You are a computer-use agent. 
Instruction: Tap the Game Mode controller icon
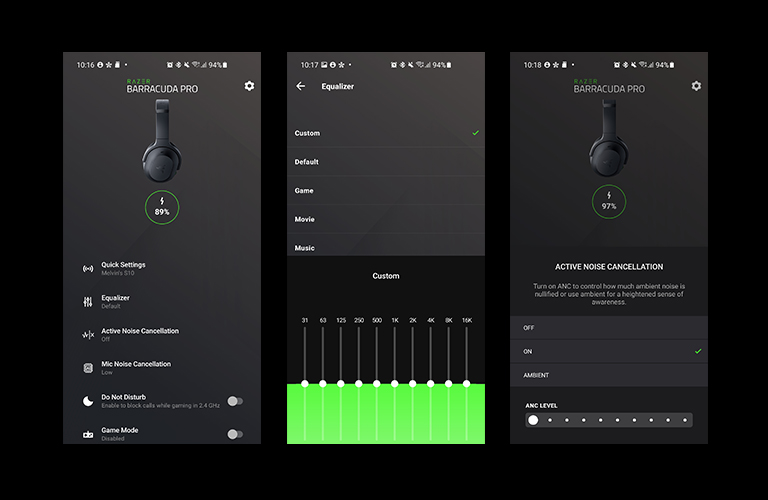pos(88,434)
